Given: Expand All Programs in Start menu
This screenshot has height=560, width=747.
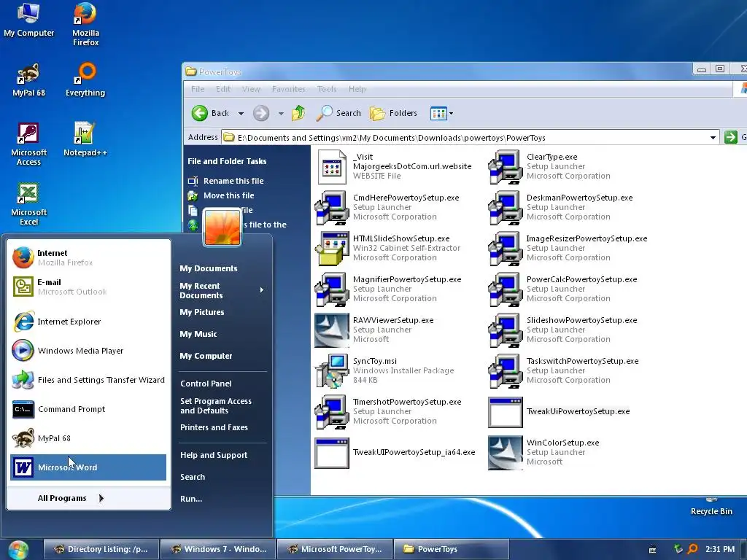Looking at the screenshot, I should coord(71,498).
